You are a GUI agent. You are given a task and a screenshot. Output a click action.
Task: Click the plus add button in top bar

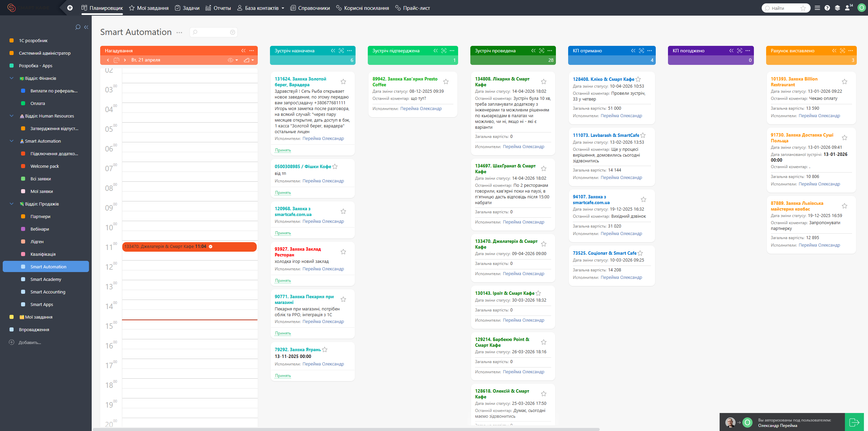pyautogui.click(x=70, y=8)
